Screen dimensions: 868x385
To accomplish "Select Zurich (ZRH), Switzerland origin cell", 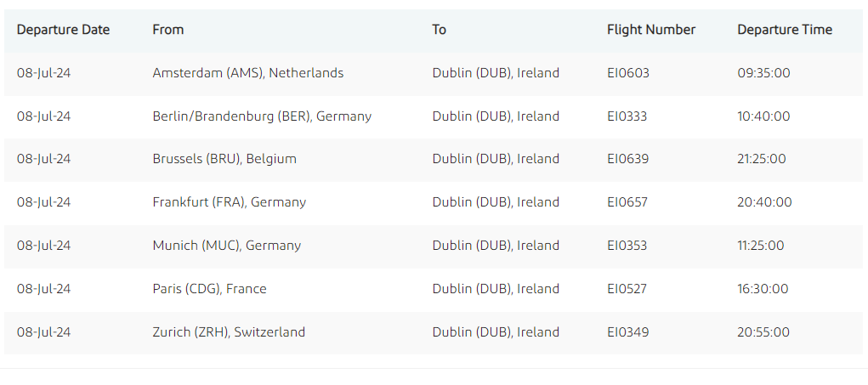I will (229, 332).
